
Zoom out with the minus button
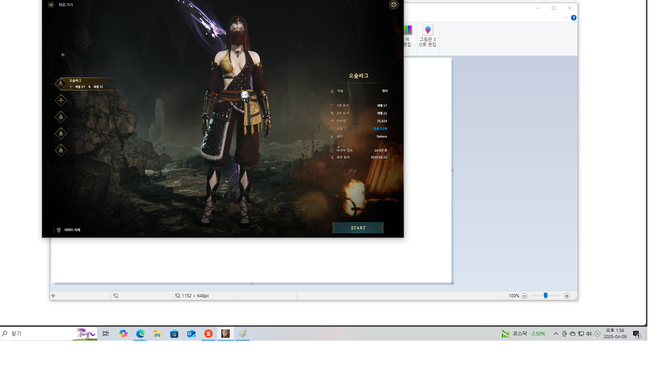pos(524,296)
